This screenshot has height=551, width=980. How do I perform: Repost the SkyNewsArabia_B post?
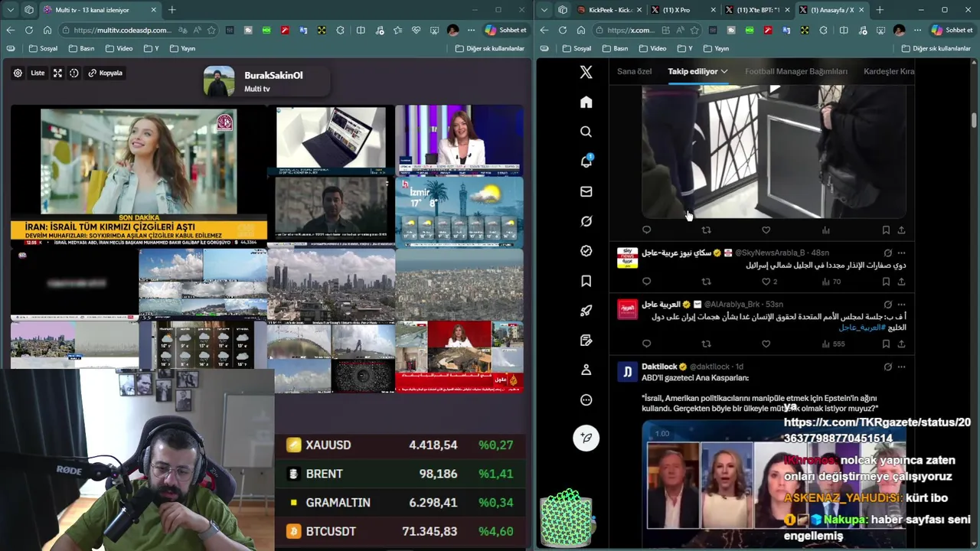click(x=706, y=282)
